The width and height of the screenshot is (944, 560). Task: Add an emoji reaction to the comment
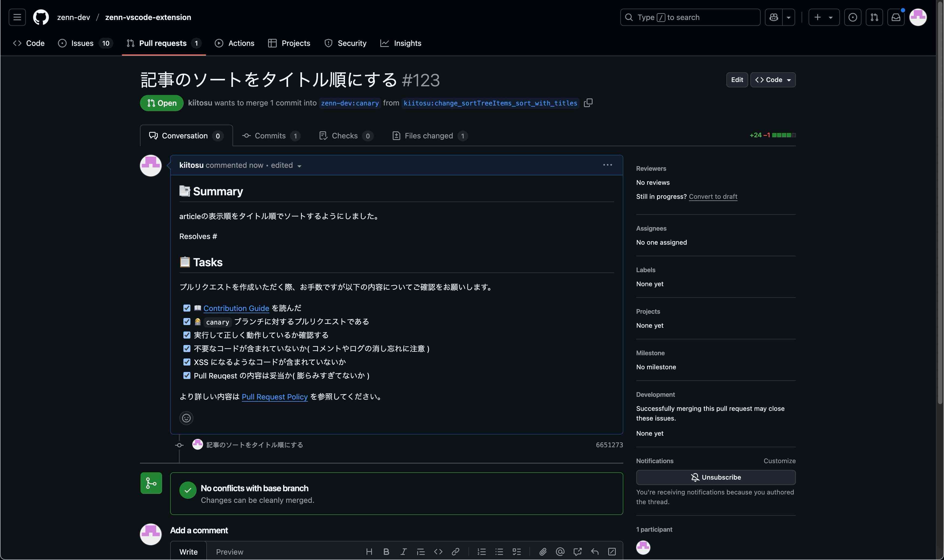(186, 418)
